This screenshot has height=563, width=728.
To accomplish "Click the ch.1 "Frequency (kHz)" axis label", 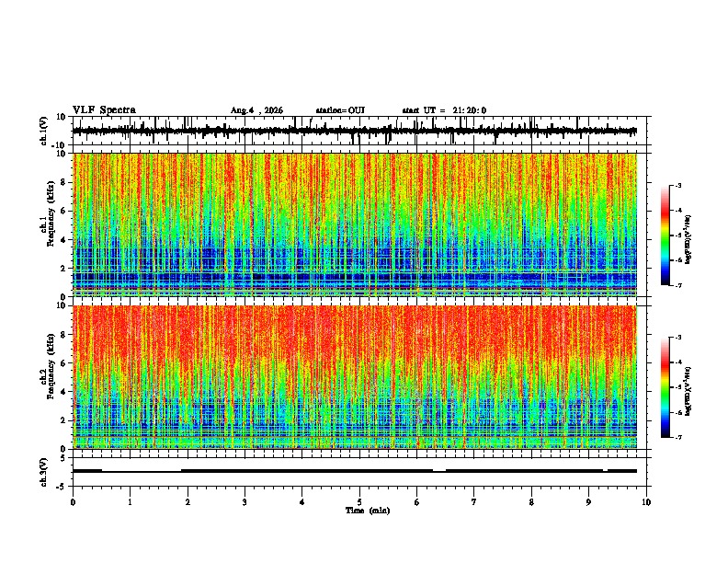I will tap(51, 213).
